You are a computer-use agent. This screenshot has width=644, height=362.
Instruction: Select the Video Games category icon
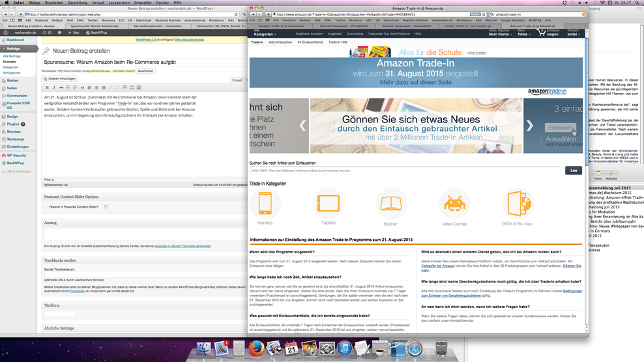(x=454, y=204)
